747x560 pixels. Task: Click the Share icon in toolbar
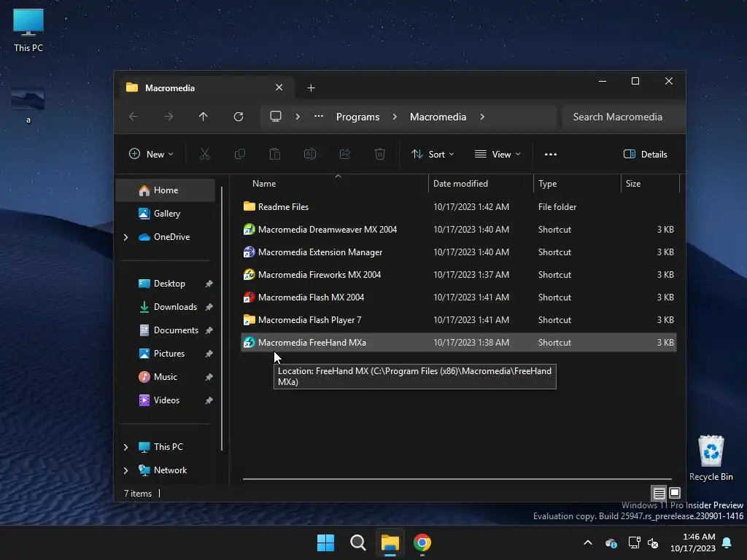point(345,154)
